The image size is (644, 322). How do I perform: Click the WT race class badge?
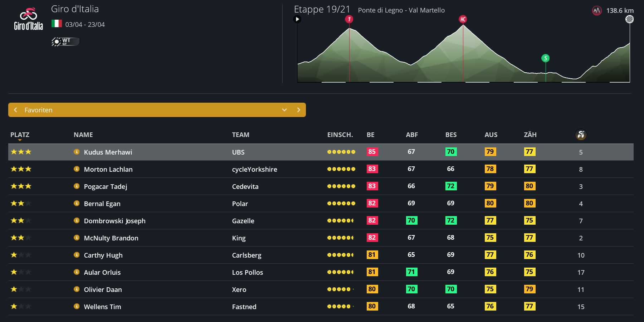point(65,42)
